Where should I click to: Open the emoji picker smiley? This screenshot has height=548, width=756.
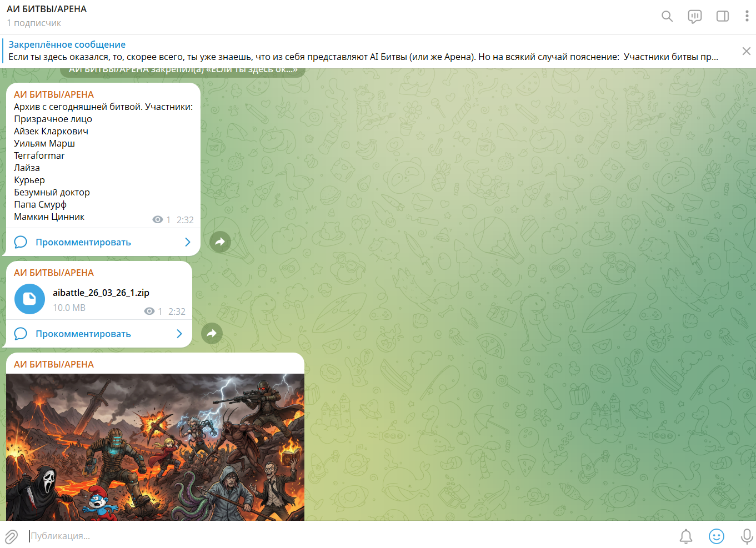coord(717,536)
